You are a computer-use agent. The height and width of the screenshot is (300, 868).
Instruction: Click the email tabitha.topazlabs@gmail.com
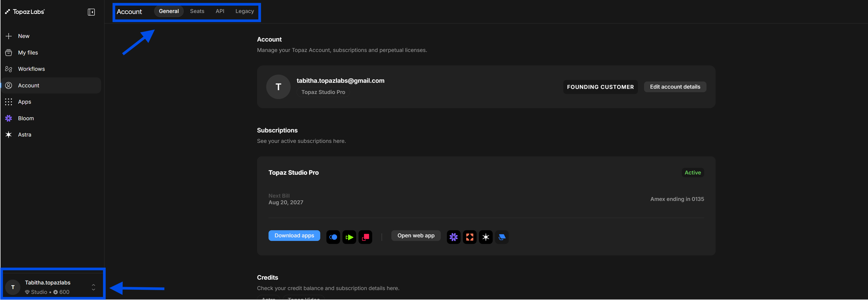[340, 81]
